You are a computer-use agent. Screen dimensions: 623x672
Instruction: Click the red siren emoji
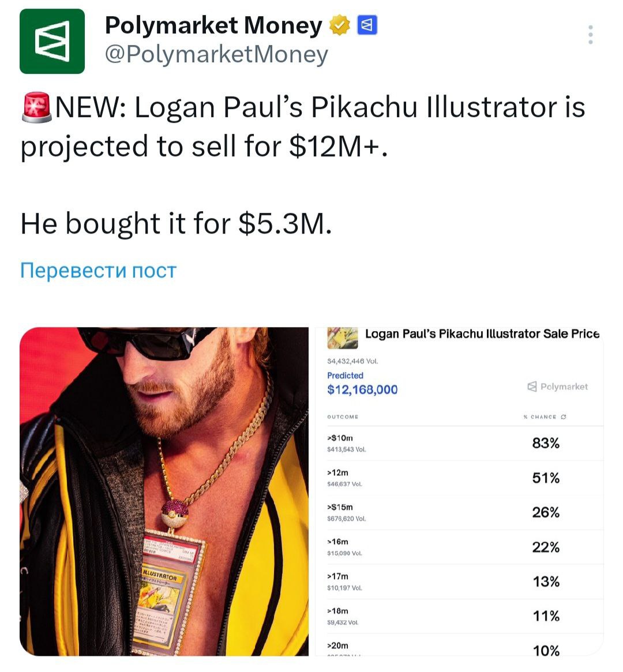36,108
